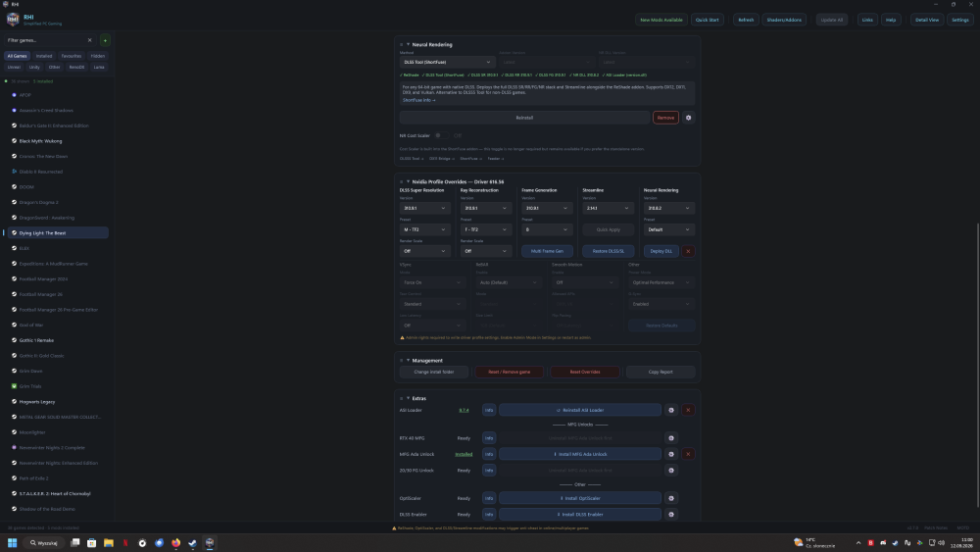Click the icon beside Diablo II Resurrected
The height and width of the screenshot is (552, 980).
15,172
